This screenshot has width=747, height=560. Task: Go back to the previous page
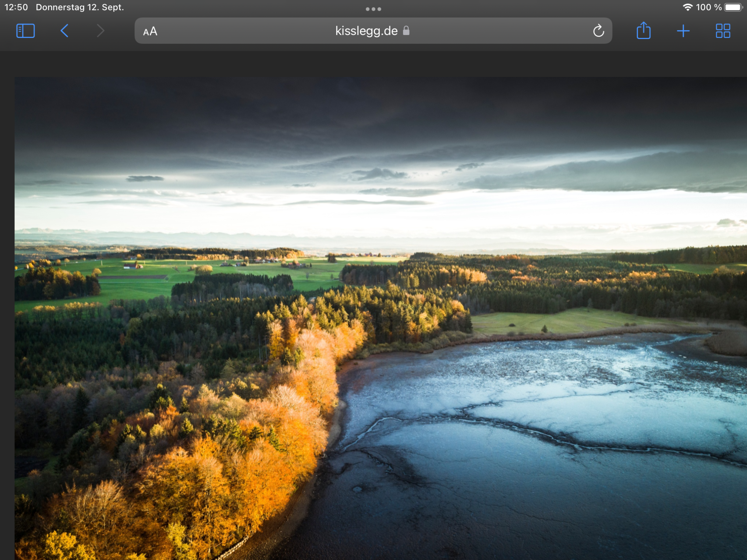64,31
